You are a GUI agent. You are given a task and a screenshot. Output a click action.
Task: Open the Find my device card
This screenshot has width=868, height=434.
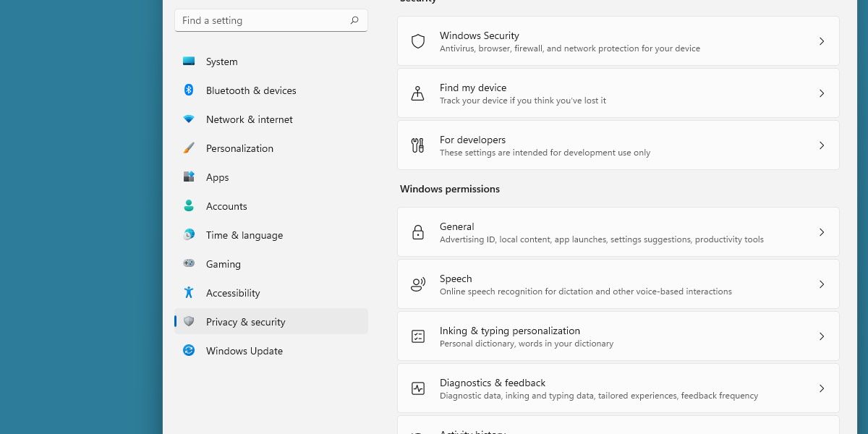pyautogui.click(x=618, y=93)
